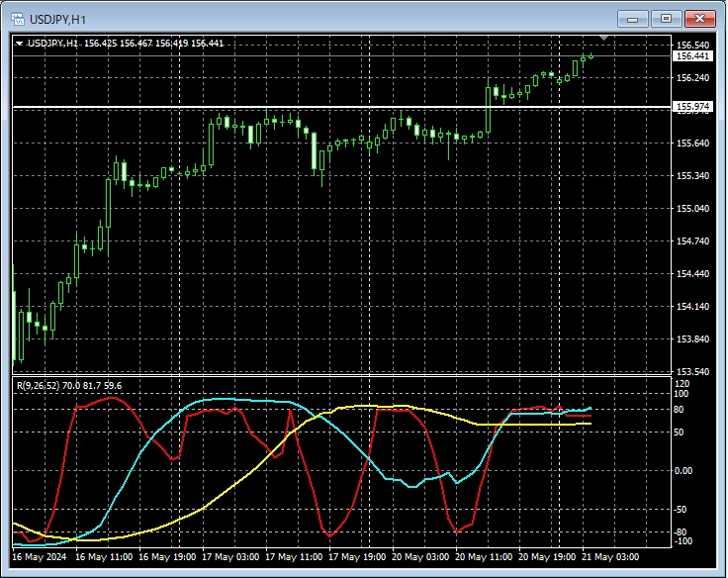Click the 16 May 2024 date label
This screenshot has width=728, height=578.
pos(40,557)
